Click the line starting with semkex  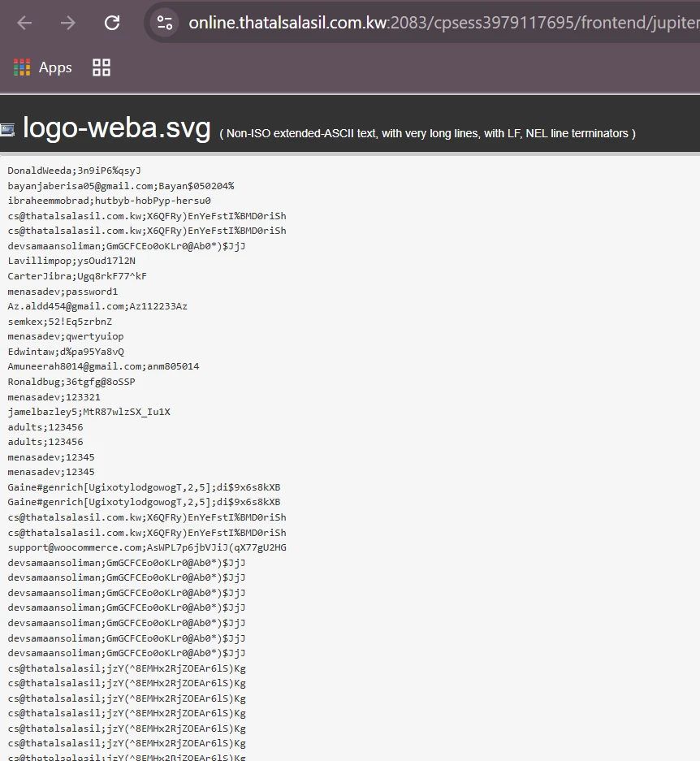pyautogui.click(x=60, y=322)
